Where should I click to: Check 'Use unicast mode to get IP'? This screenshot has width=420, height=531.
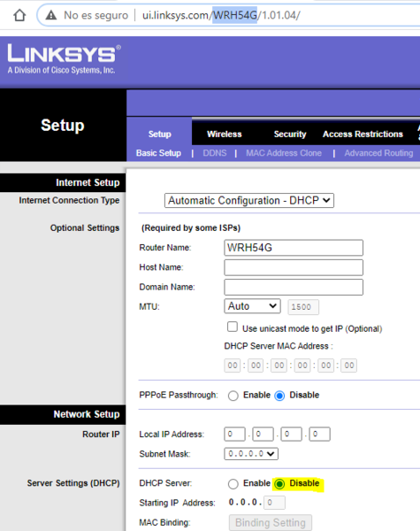(233, 327)
